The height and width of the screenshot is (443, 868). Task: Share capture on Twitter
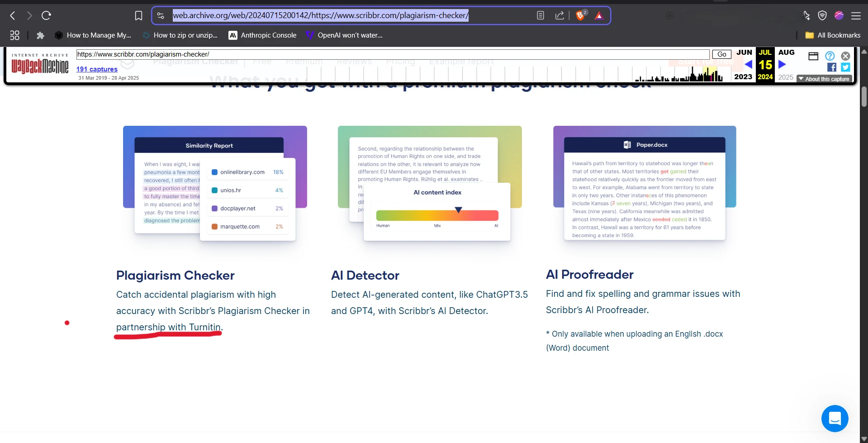click(x=845, y=67)
